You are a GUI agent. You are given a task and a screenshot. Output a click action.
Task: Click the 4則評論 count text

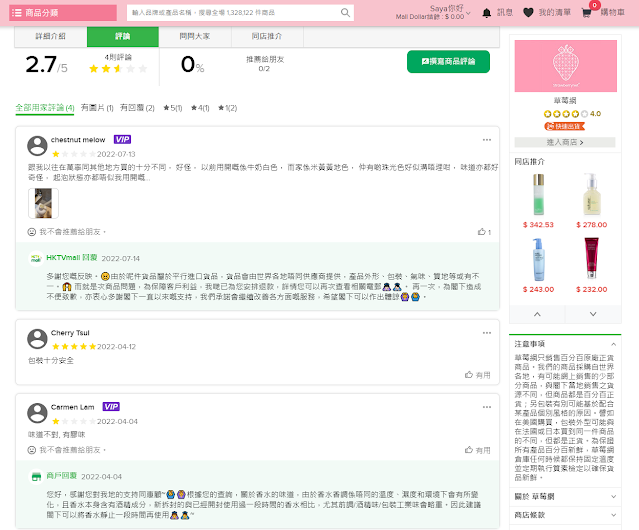pyautogui.click(x=118, y=57)
